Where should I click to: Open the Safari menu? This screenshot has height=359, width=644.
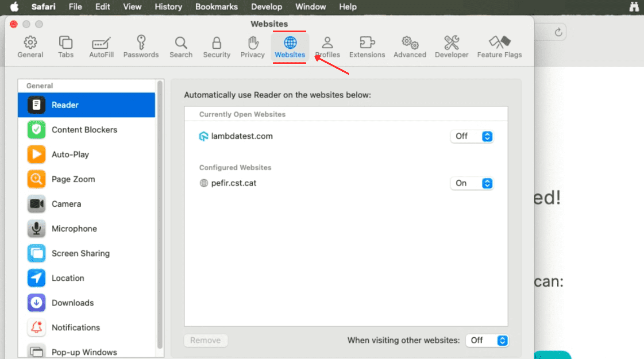pos(43,7)
